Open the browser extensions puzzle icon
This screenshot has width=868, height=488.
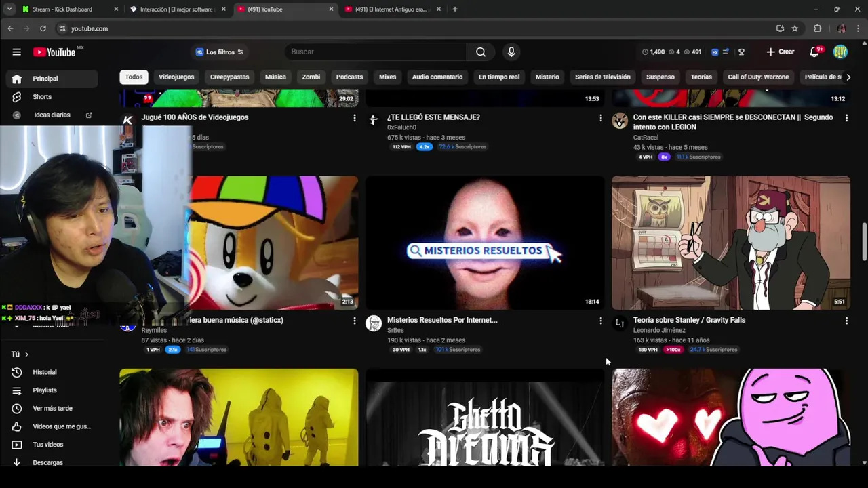pyautogui.click(x=817, y=28)
